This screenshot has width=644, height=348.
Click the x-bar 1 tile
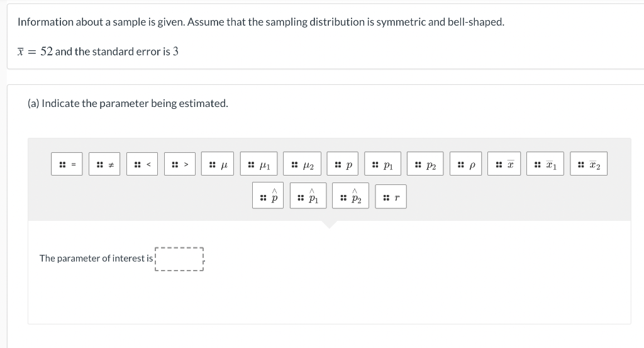(545, 166)
